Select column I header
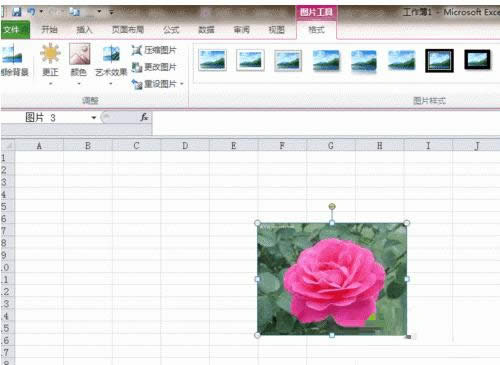500x365 pixels. pos(428,146)
